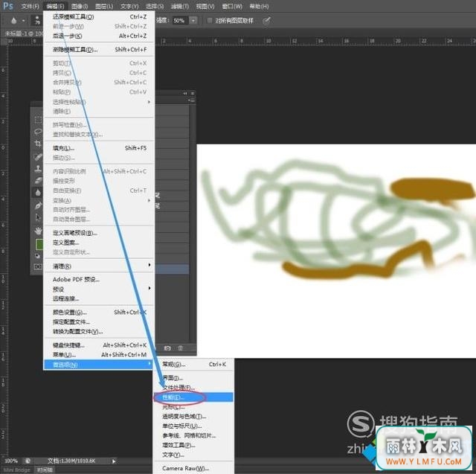This screenshot has width=476, height=474.
Task: Choose 远程连接... menu item
Action: (99, 299)
